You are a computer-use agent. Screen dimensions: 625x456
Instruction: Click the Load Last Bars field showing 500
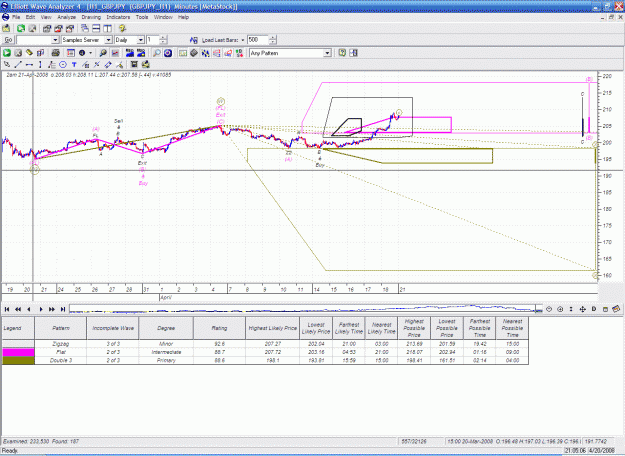click(x=257, y=40)
